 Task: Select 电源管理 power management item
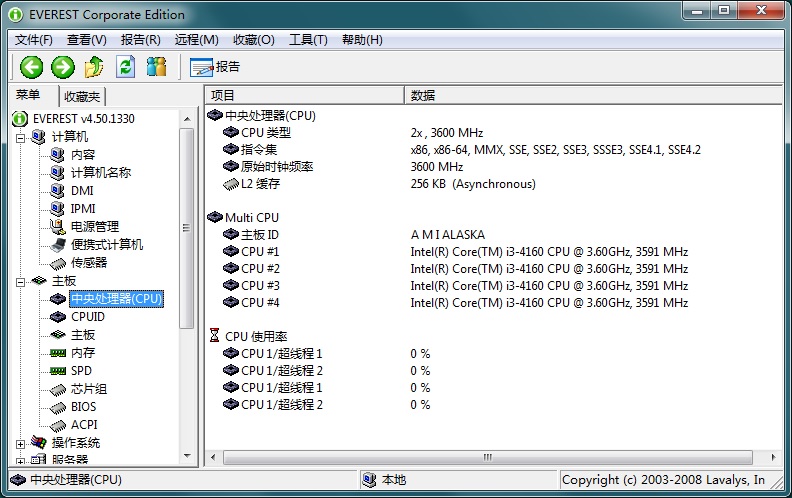point(95,227)
